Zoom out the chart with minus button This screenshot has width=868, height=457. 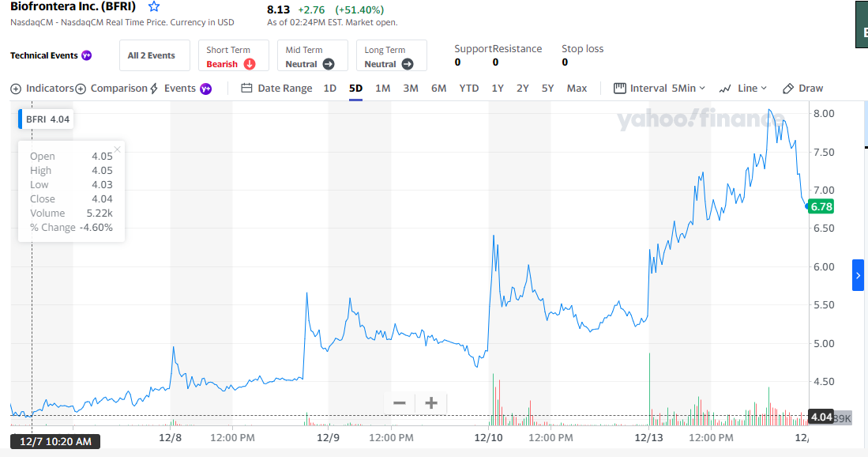[400, 403]
